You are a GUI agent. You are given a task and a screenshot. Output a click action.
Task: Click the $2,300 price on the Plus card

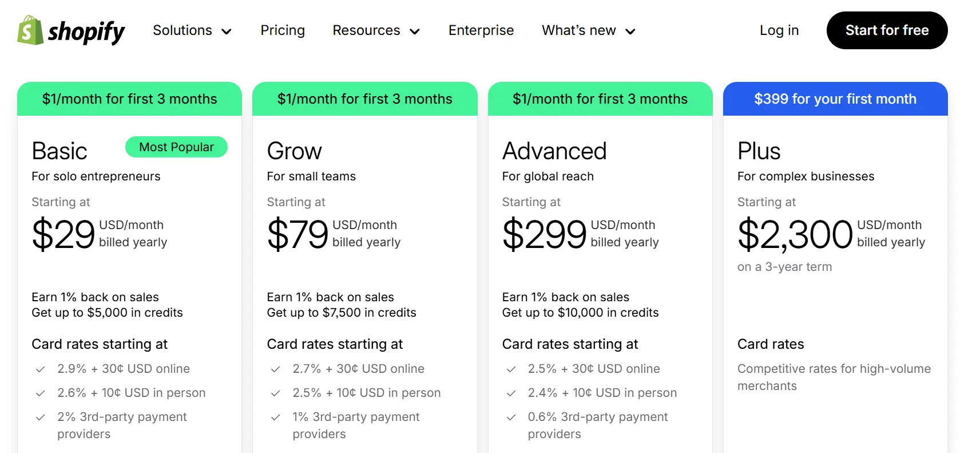click(794, 235)
